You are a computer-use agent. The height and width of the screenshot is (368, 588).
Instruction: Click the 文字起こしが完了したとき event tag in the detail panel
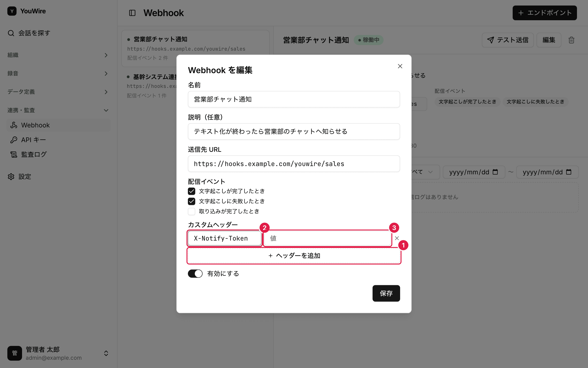[x=467, y=102]
